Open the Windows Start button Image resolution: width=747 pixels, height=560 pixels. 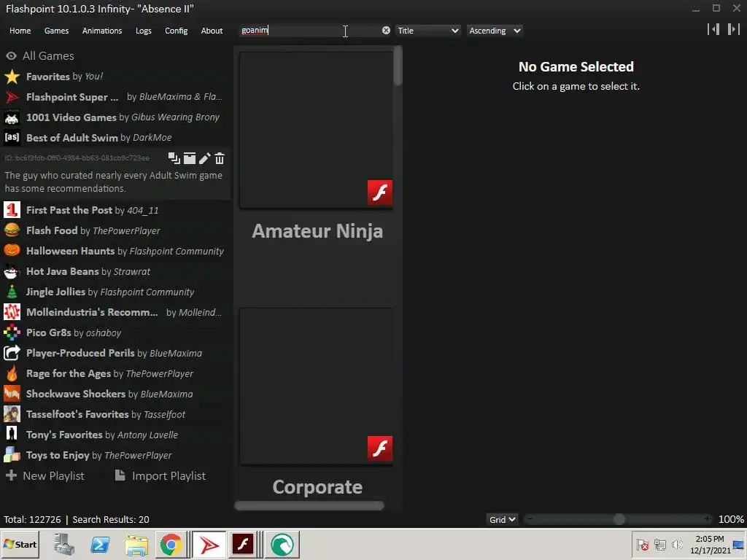click(x=20, y=544)
